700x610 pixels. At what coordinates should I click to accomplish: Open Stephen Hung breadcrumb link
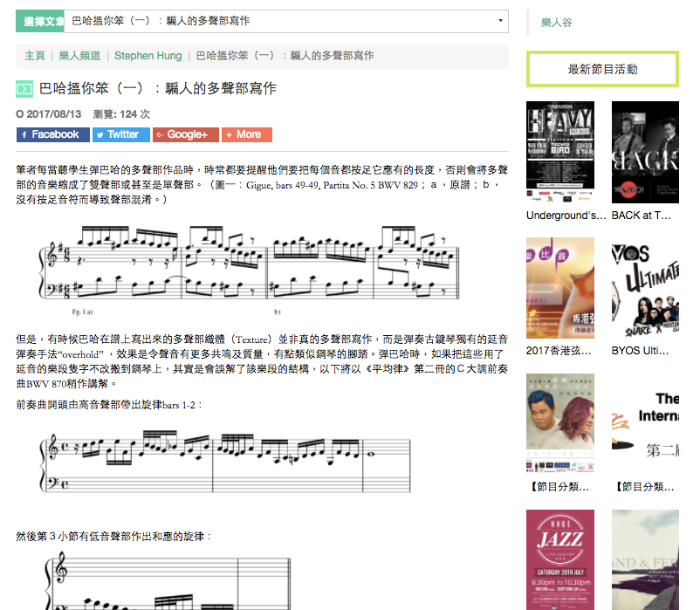coord(148,56)
